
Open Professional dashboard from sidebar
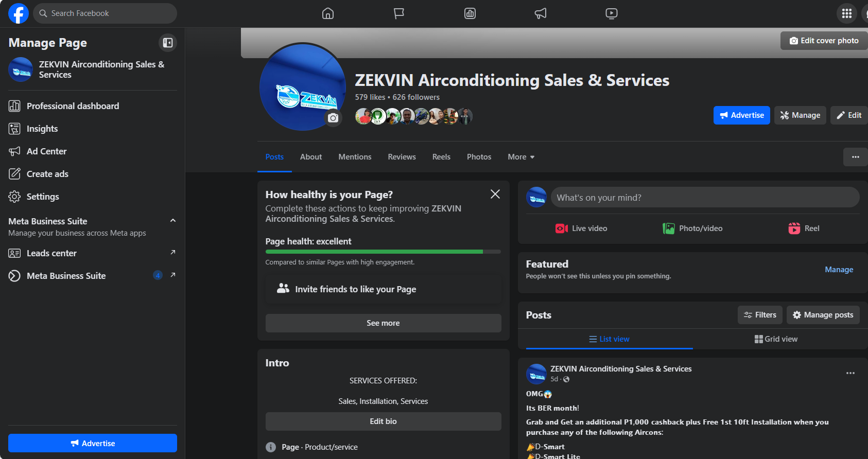pyautogui.click(x=93, y=106)
